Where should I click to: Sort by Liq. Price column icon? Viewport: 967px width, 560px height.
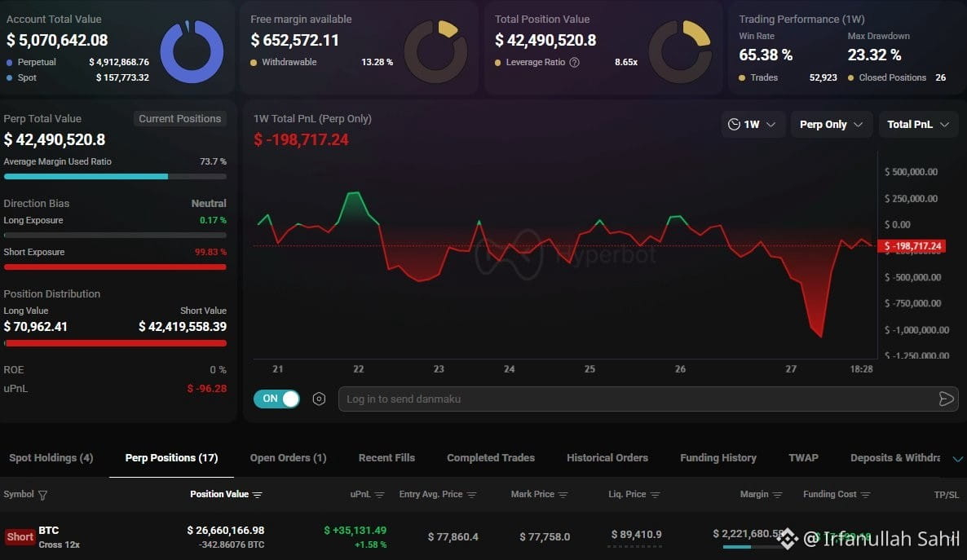click(655, 495)
